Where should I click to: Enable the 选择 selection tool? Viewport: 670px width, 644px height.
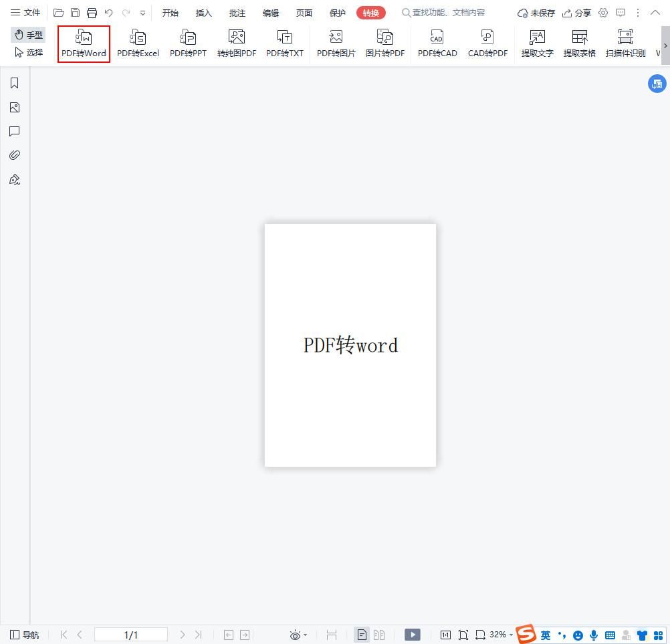click(x=29, y=52)
